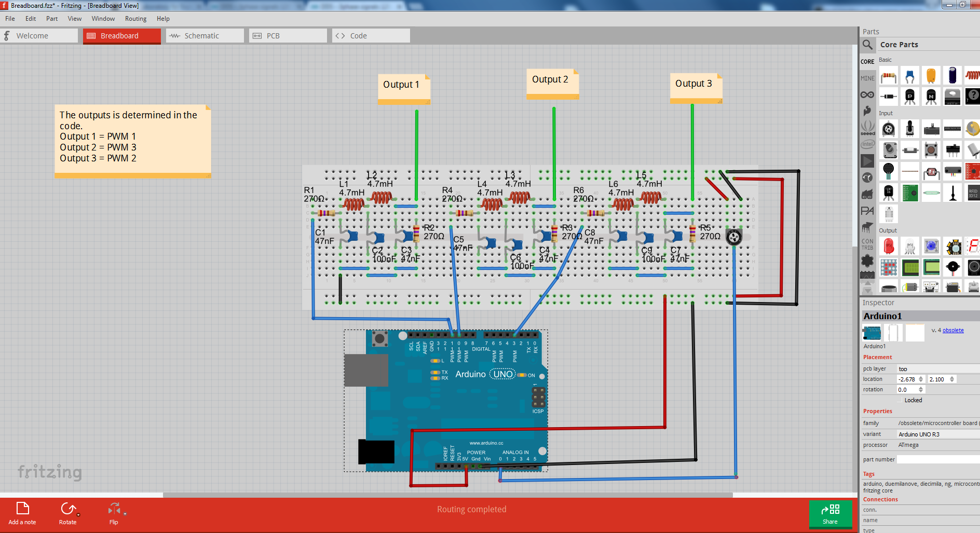Image resolution: width=980 pixels, height=533 pixels.
Task: Select the Output 3 note on canvas
Action: (696, 88)
